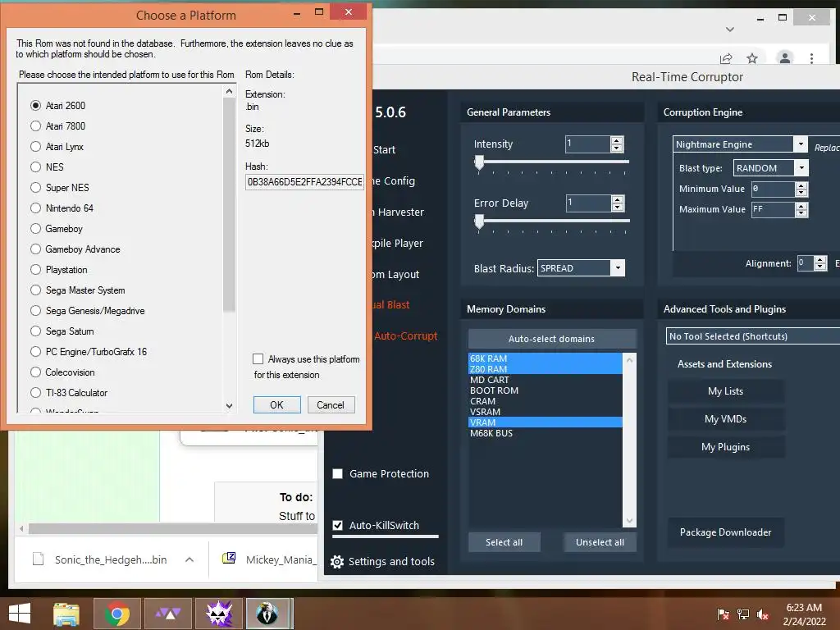Click Select all domains button

click(x=504, y=542)
